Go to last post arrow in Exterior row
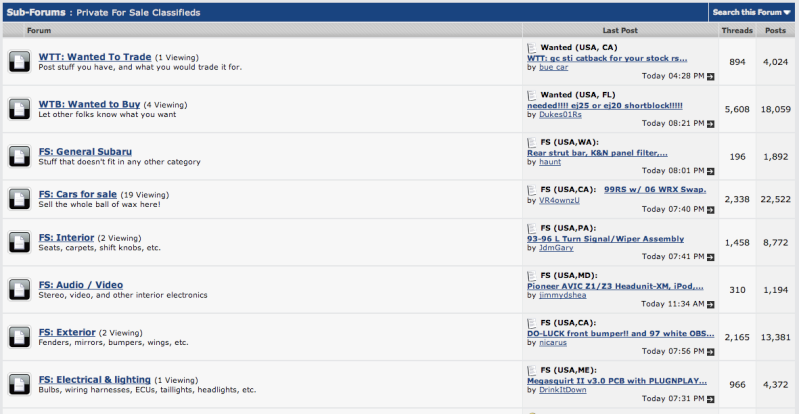 [711, 352]
